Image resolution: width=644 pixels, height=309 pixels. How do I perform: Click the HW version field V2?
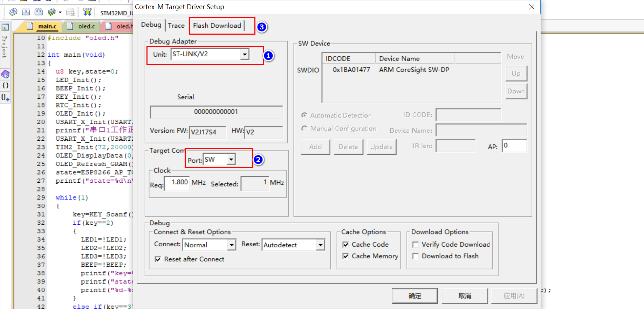(x=263, y=132)
